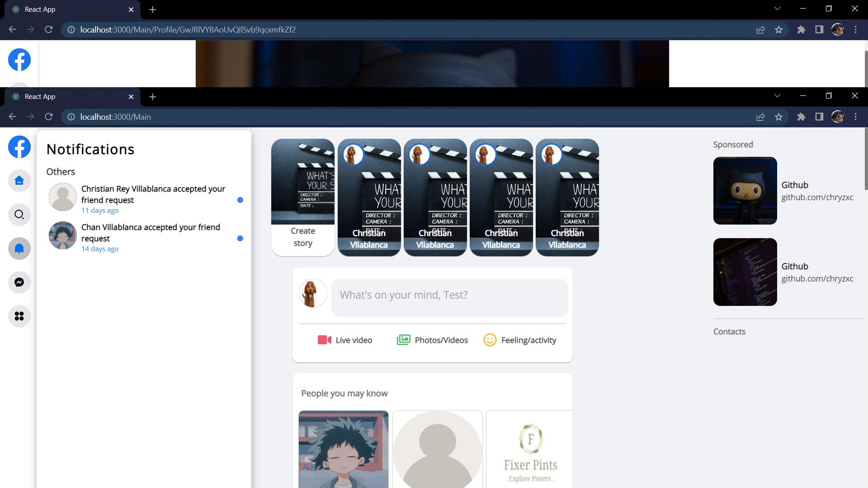Open the Github octocat sponsored ad
868x488 pixels.
(745, 191)
